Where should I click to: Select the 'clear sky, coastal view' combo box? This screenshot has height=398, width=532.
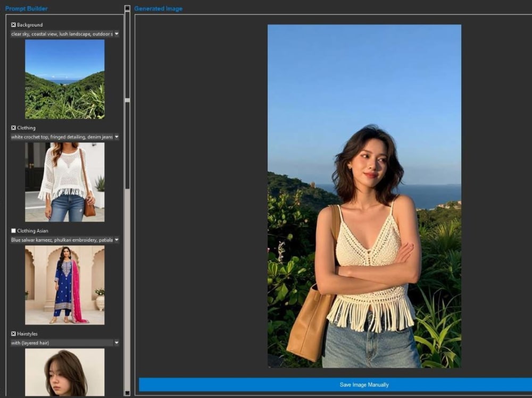[x=64, y=34]
